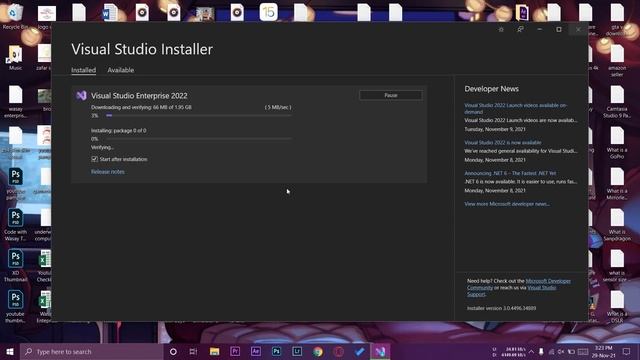Click the microphone icon in system tray
Viewport: 640px width, 360px height.
click(541, 351)
